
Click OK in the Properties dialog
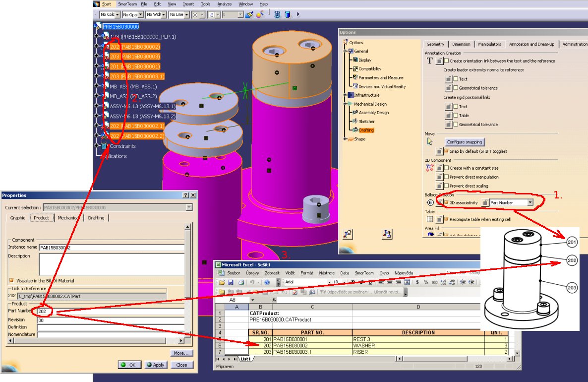pos(129,365)
